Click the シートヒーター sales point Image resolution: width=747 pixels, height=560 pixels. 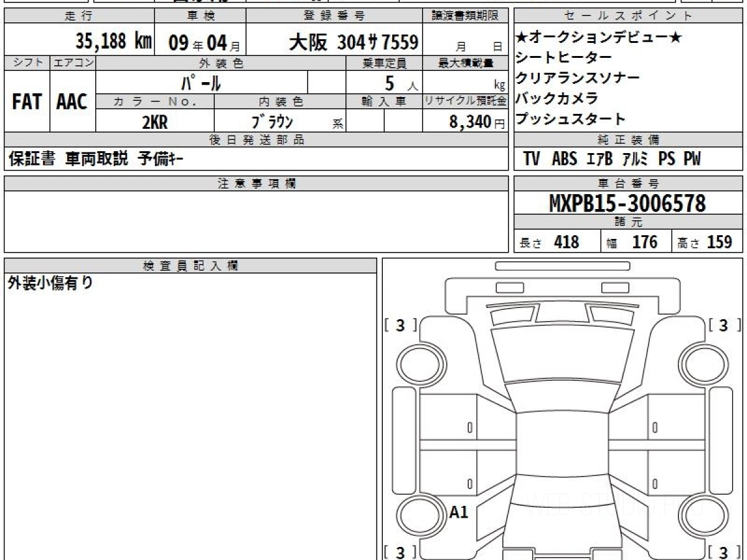(563, 58)
